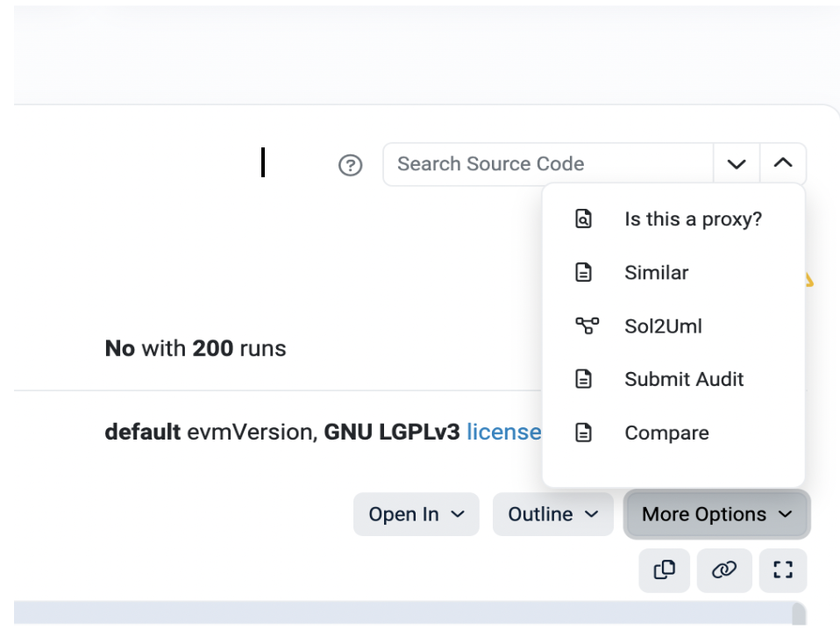Toggle fullscreen code view icon
Screen dimensions: 840x637
(783, 570)
